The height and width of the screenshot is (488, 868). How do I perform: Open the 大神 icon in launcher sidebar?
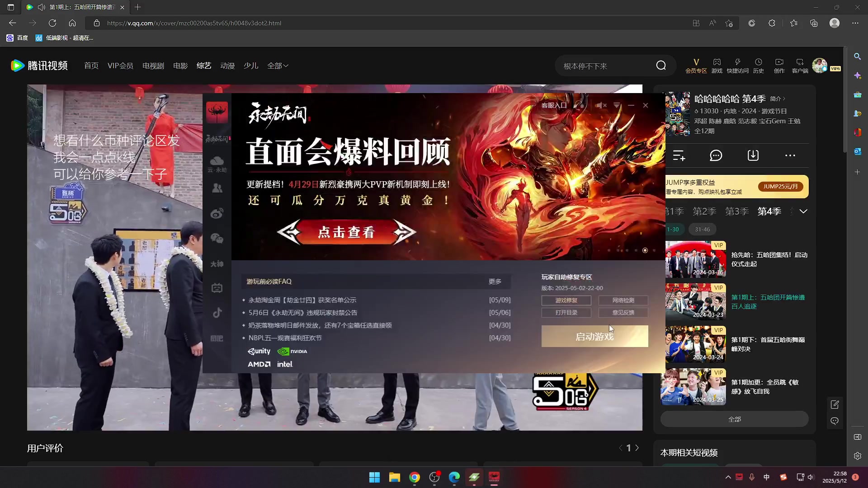[x=217, y=263]
